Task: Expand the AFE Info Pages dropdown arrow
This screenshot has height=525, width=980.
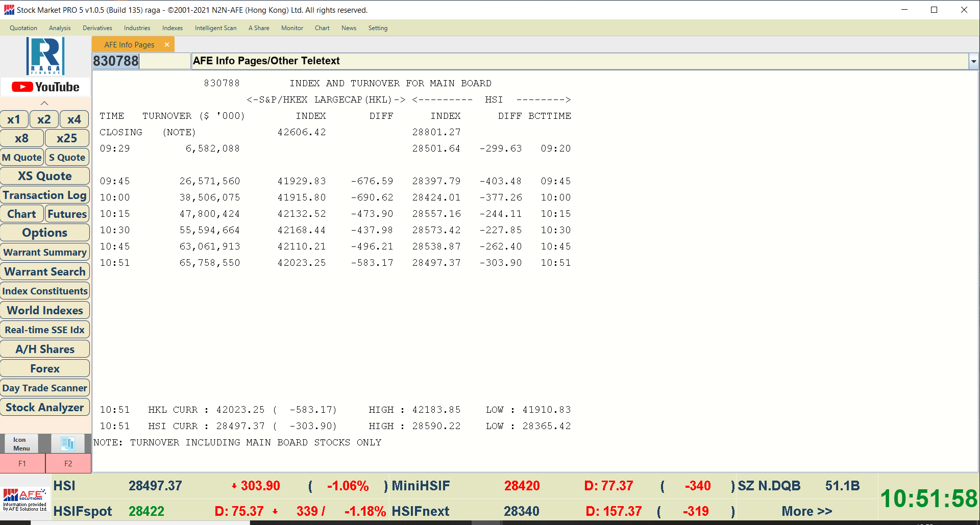Action: (x=973, y=62)
